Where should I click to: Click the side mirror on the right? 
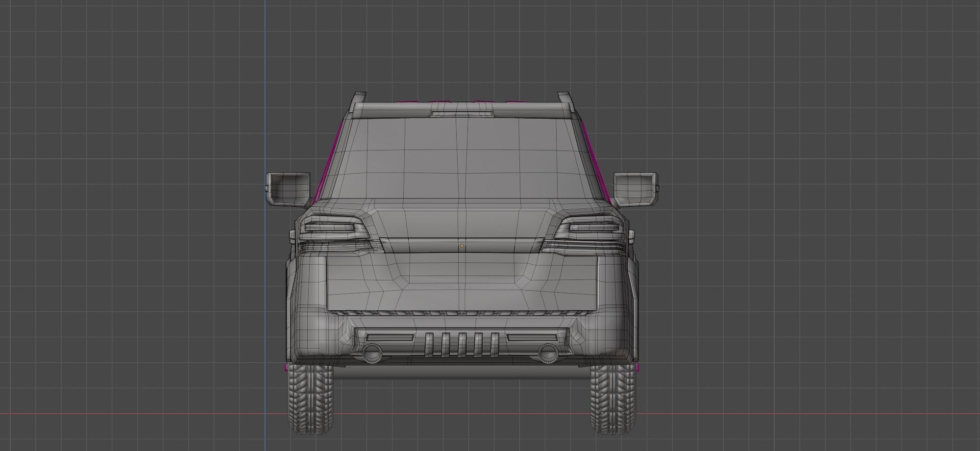coord(636,189)
